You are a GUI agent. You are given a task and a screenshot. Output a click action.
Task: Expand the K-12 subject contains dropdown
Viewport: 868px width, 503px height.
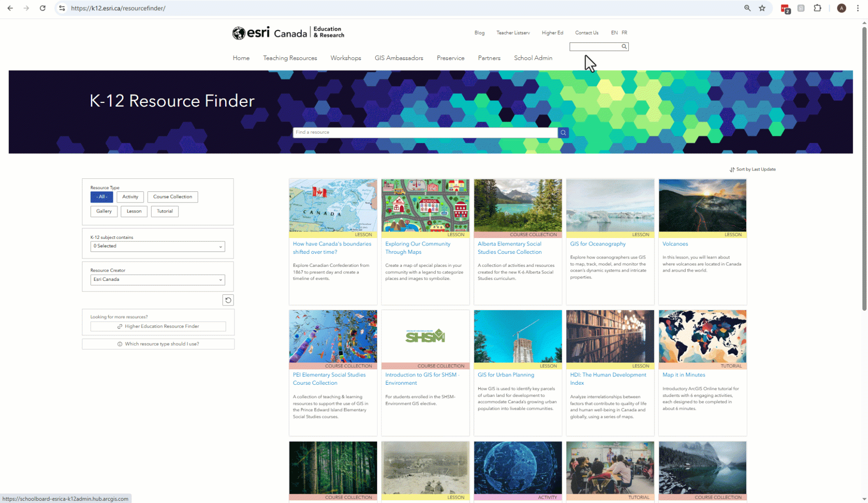click(x=158, y=246)
